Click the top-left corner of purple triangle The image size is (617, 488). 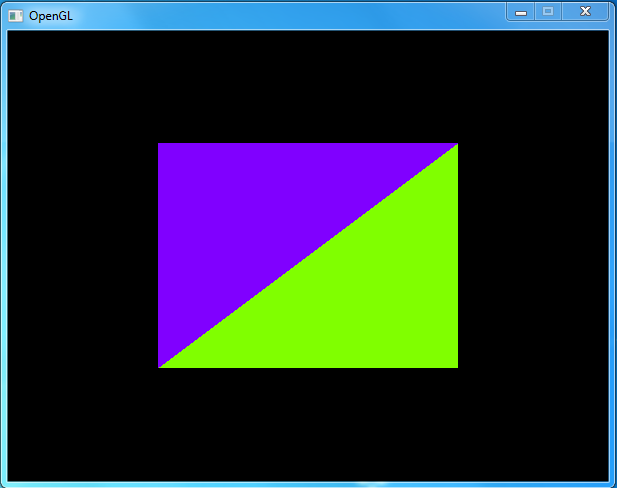[x=160, y=145]
